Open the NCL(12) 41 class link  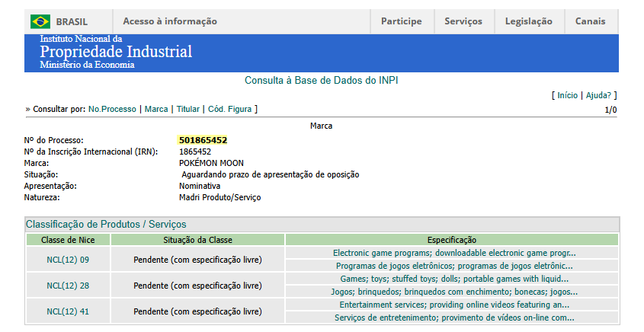(x=68, y=311)
